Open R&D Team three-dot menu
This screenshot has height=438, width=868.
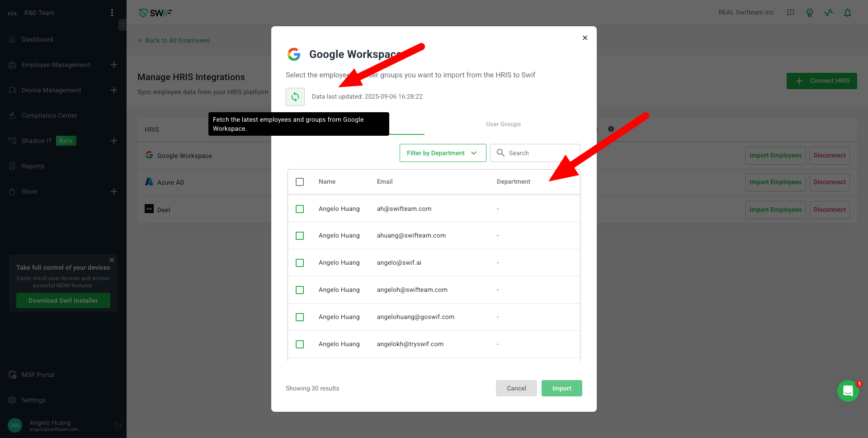click(x=112, y=13)
